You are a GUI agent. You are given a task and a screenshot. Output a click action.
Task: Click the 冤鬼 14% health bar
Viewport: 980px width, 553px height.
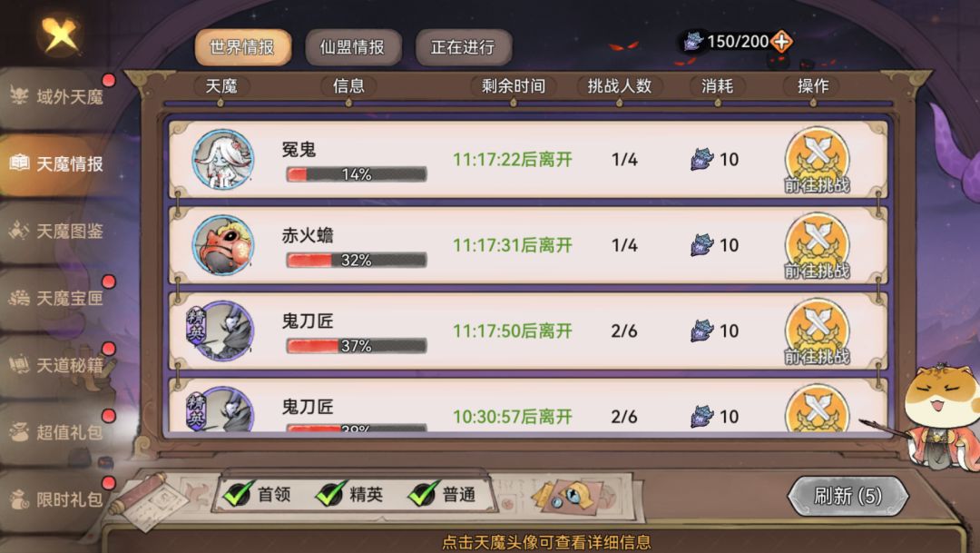[x=357, y=174]
